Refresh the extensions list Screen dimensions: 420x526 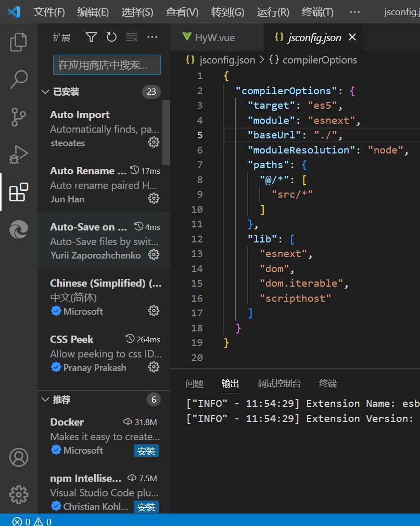click(x=111, y=37)
